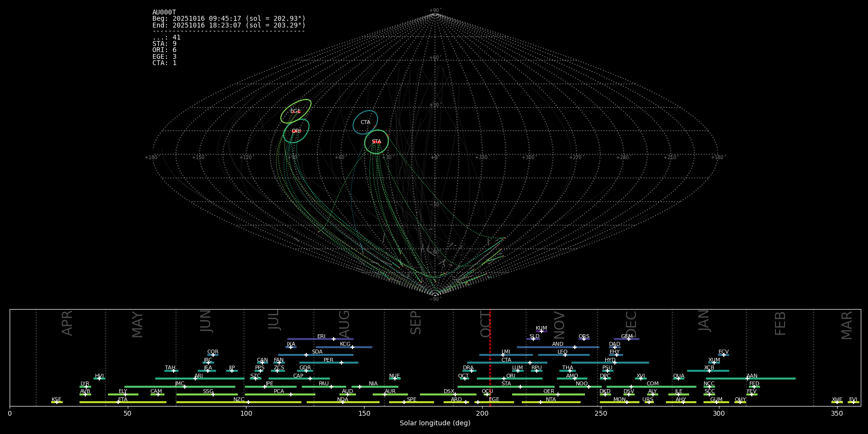Viewport: 868px width, 434px height.
Task: Click the ETA shower bar in bottom row
Action: (x=123, y=402)
